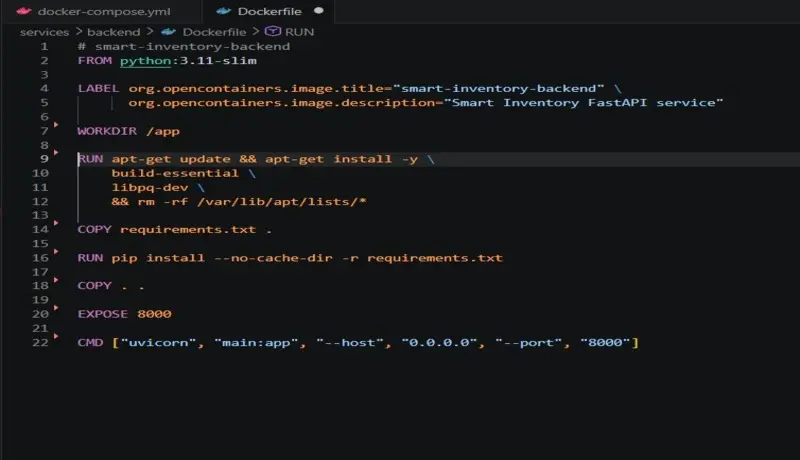Click the cube symbol icon in breadcrumb
Viewport: 800px width, 460px height.
click(273, 32)
